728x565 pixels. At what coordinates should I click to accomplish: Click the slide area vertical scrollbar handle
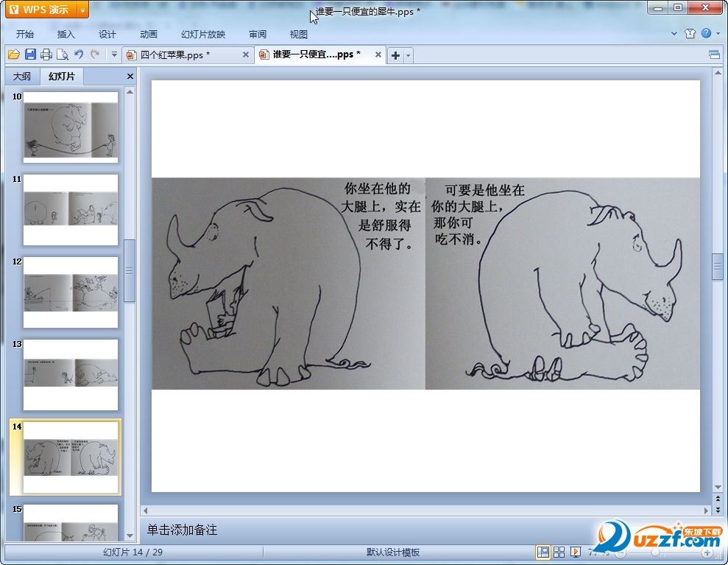(718, 267)
